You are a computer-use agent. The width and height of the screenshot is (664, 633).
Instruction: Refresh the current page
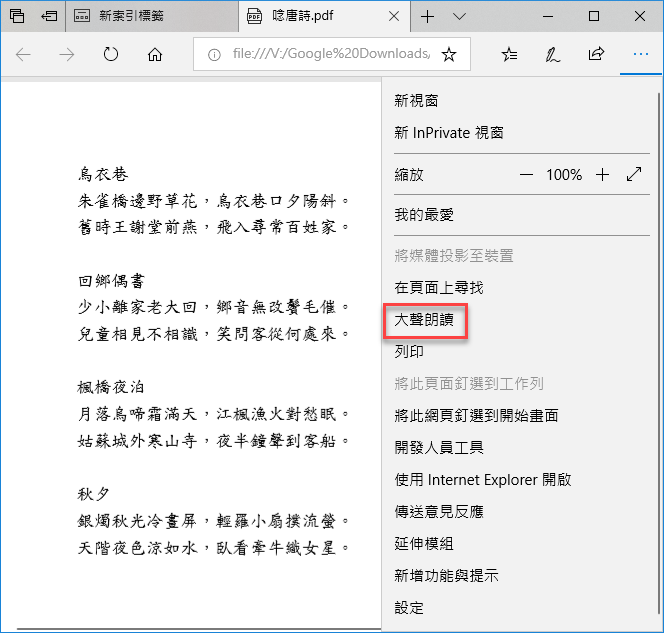(111, 54)
